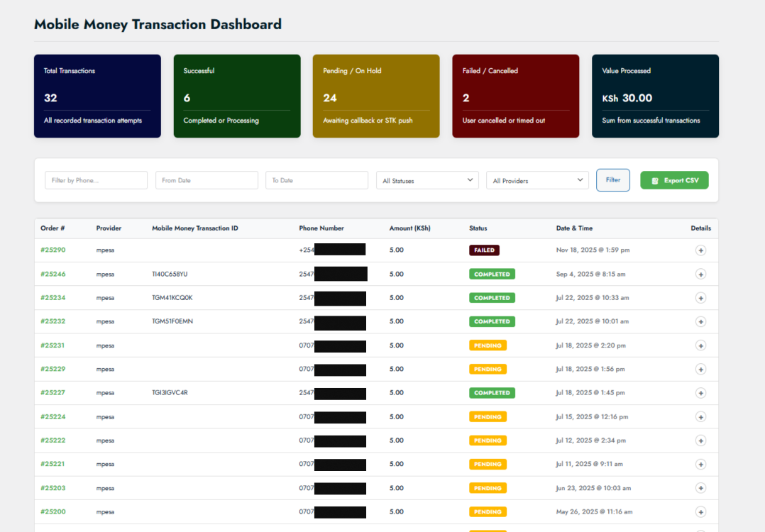Click the Failed / Cancelled summary card

[515, 96]
